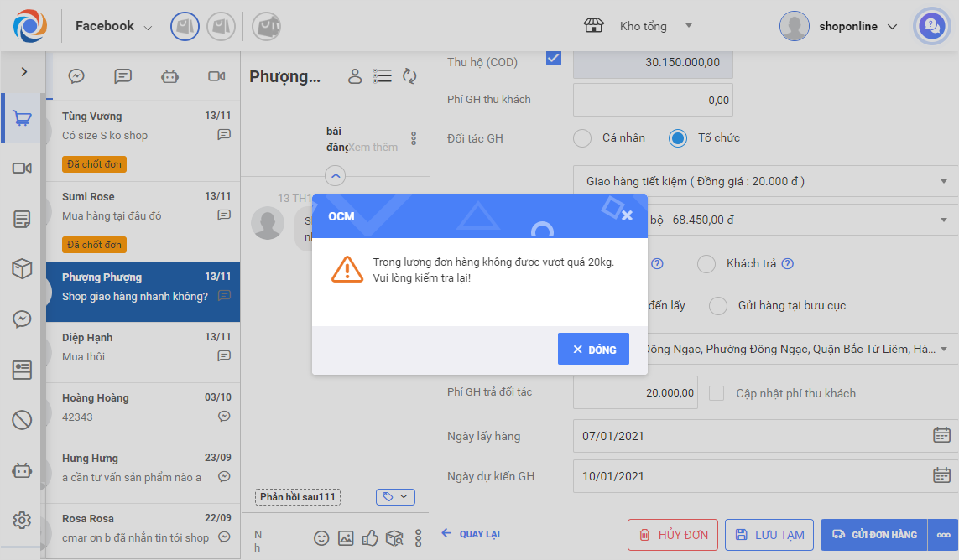The image size is (959, 560).
Task: Open the all-pages shopping bags icon
Action: (267, 26)
